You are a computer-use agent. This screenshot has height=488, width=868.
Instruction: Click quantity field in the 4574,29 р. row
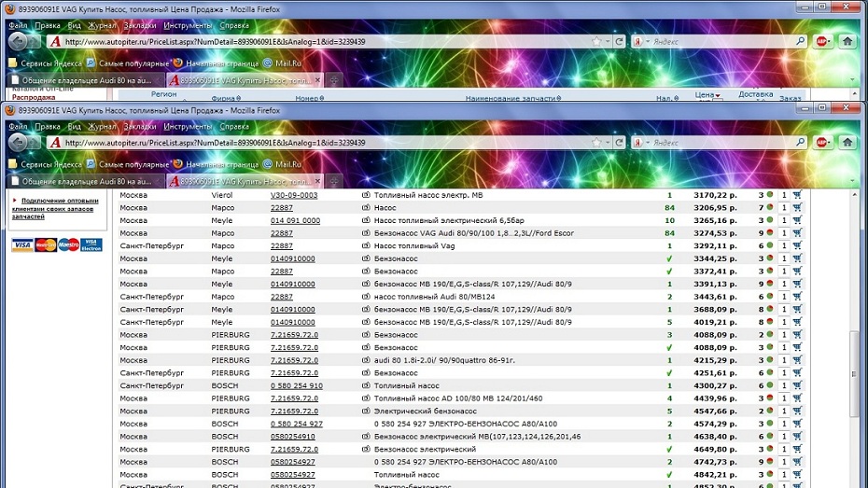[x=784, y=424]
